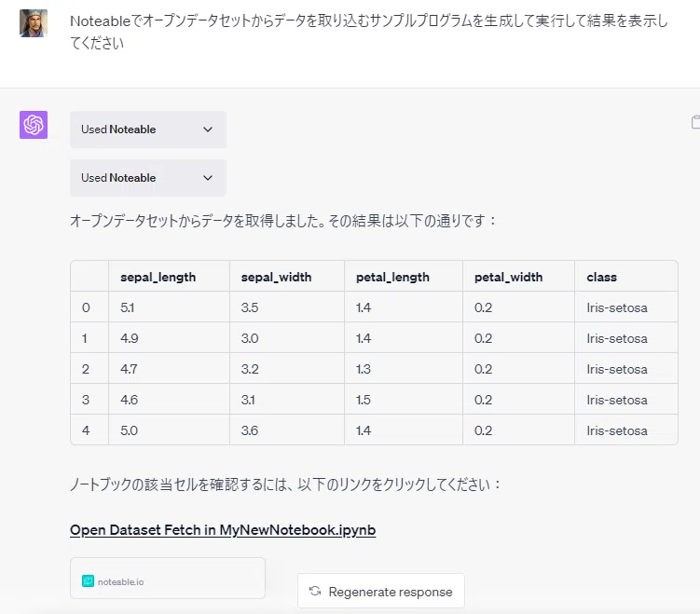This screenshot has height=614, width=700.
Task: Click the clipboard copy icon at the right edge
Action: coord(695,122)
